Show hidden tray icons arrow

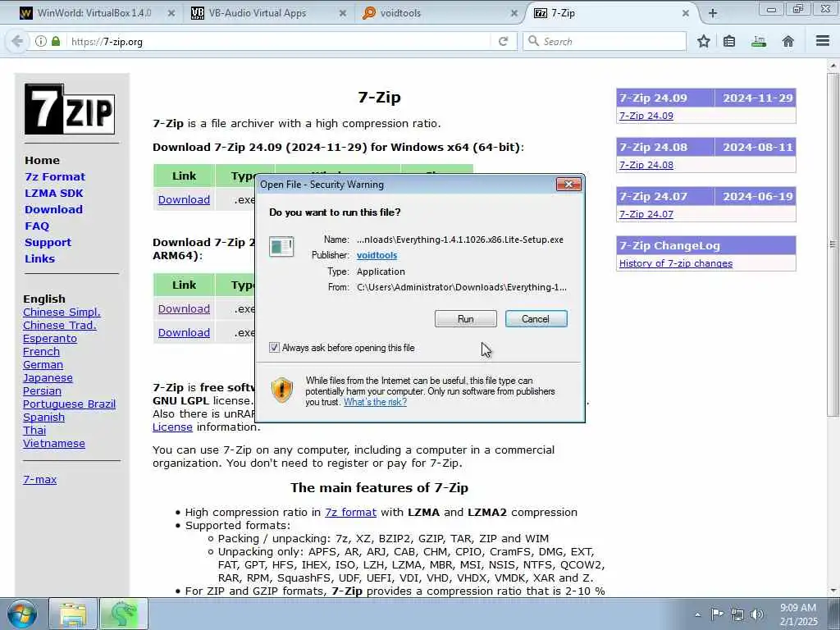(x=697, y=614)
